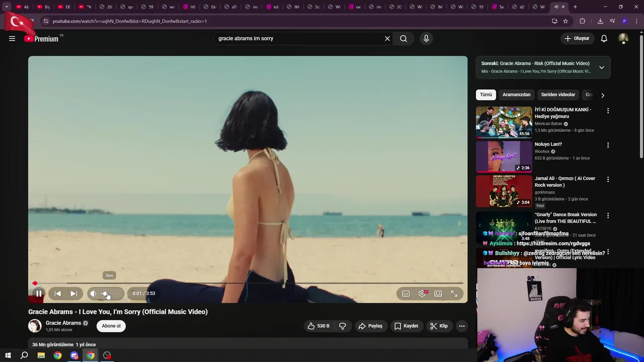The height and width of the screenshot is (362, 644).
Task: View site information icon in address bar
Action: coord(46,21)
